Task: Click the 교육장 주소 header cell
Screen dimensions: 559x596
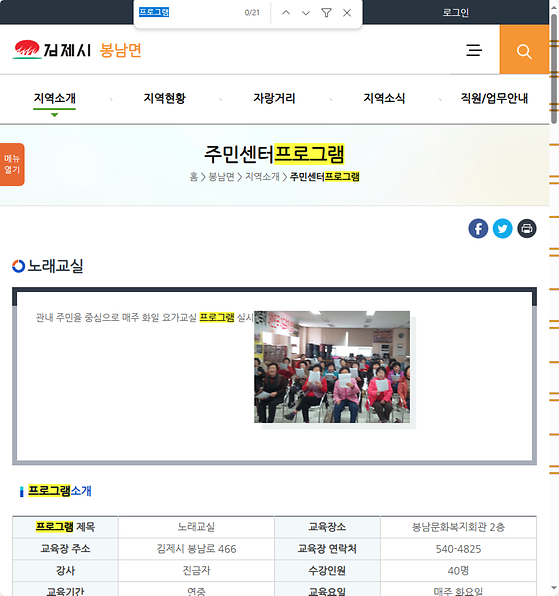Action: 65,548
